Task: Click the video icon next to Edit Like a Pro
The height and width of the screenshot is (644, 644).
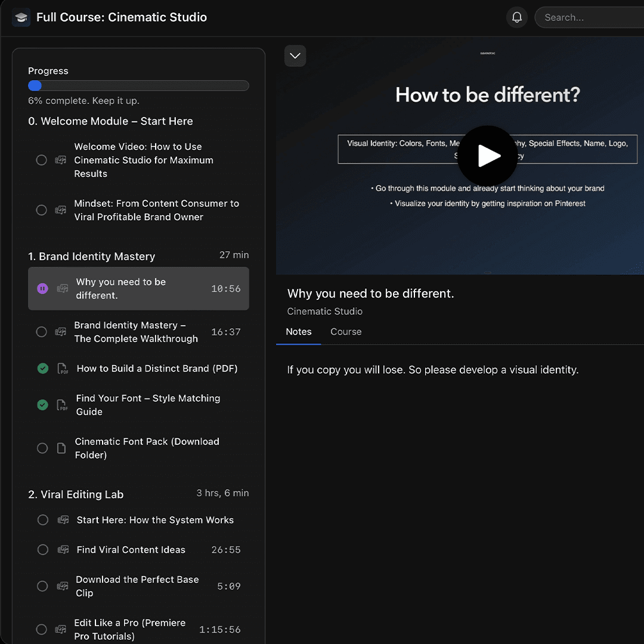Action: point(60,629)
